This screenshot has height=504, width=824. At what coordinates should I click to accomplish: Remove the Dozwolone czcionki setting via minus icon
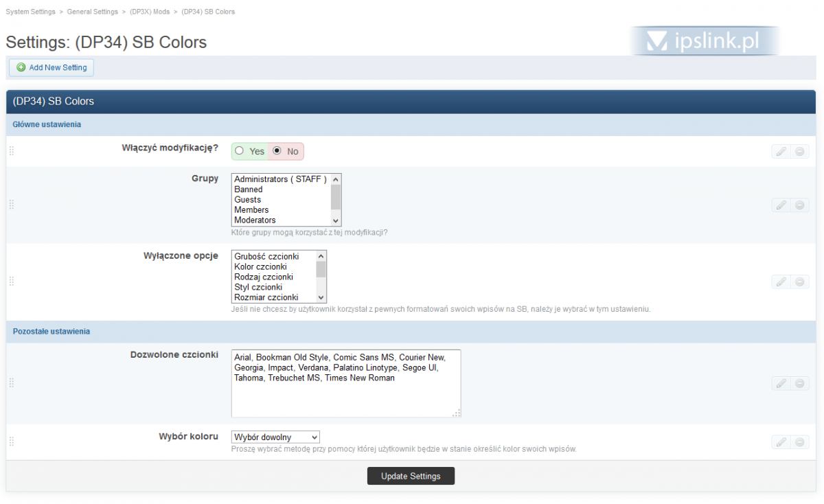(800, 383)
